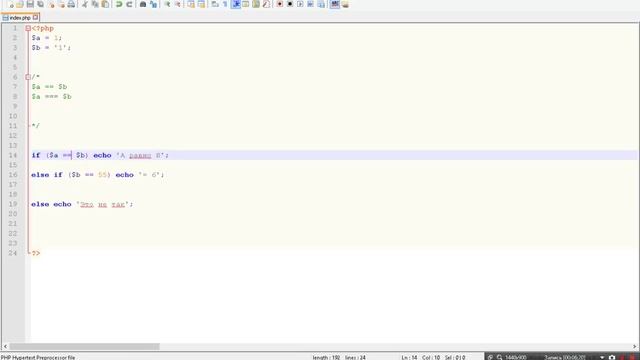640x360 pixels.
Task: Open the recorder bar dropdown arrow
Action: [602, 357]
